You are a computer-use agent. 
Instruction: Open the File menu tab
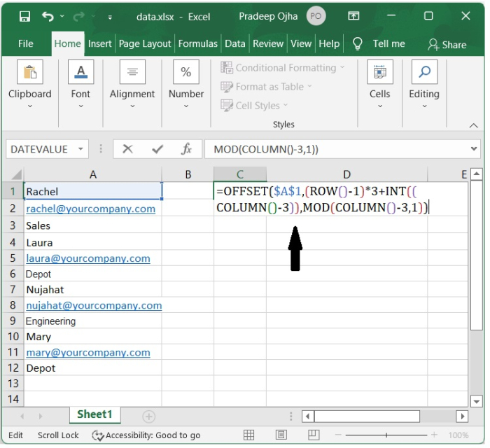coord(26,43)
